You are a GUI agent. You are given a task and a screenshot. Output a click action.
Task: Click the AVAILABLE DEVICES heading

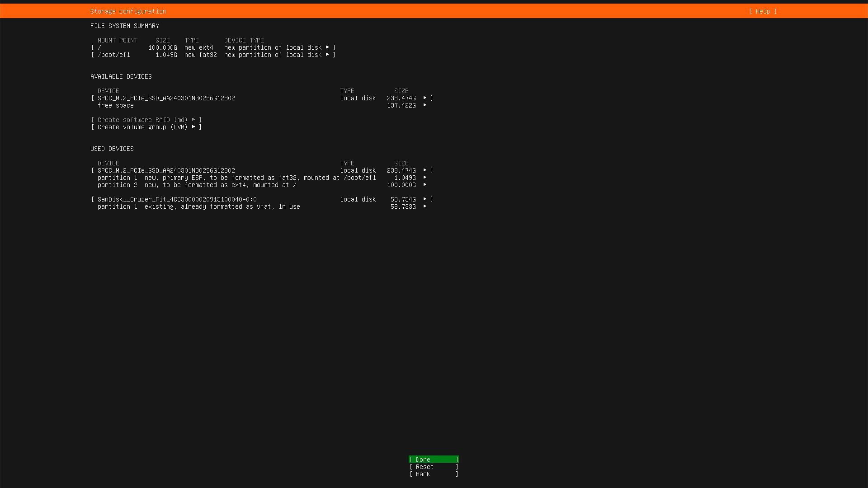121,76
